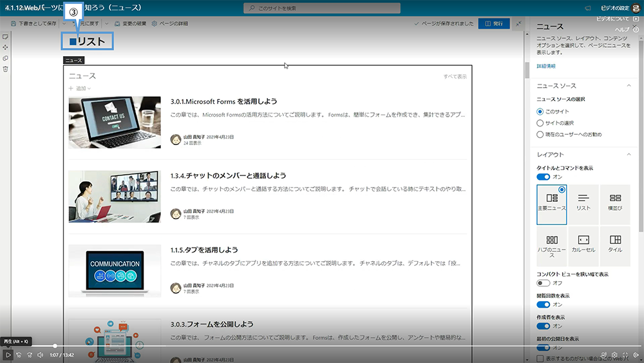Mute the video via the speaker icon

click(40, 355)
